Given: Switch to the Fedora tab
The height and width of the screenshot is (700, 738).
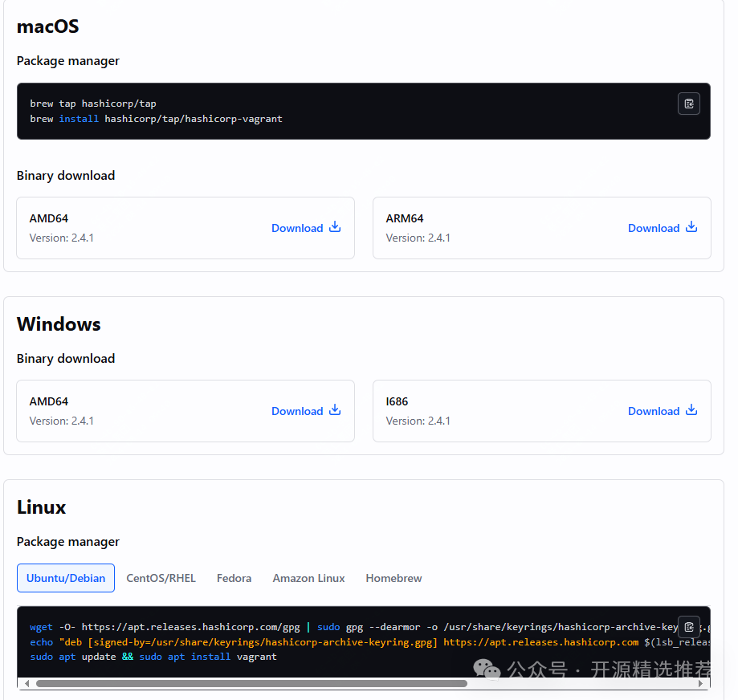Looking at the screenshot, I should (234, 578).
